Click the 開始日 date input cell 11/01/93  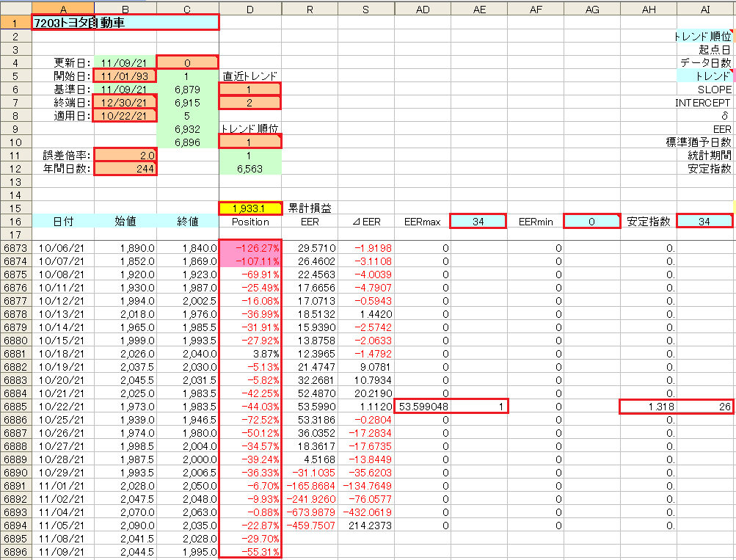pos(125,76)
